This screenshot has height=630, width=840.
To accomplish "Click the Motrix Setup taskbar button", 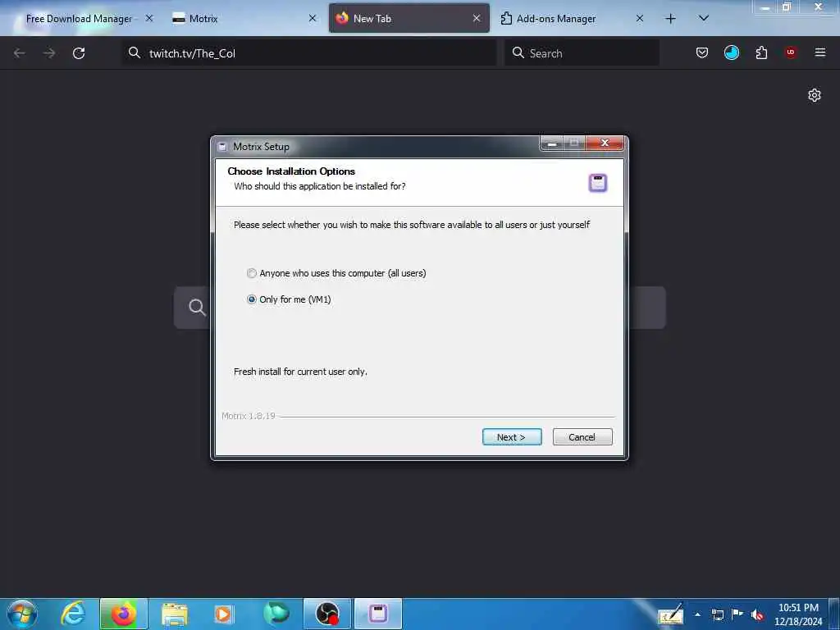I will pyautogui.click(x=378, y=614).
